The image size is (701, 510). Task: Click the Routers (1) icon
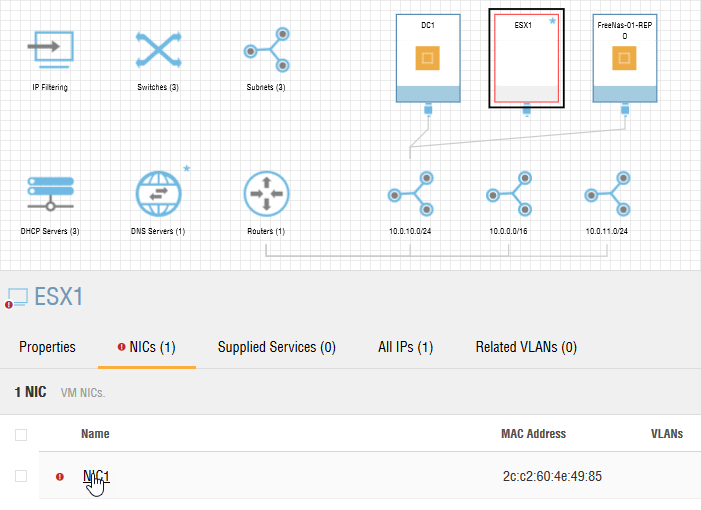(266, 193)
